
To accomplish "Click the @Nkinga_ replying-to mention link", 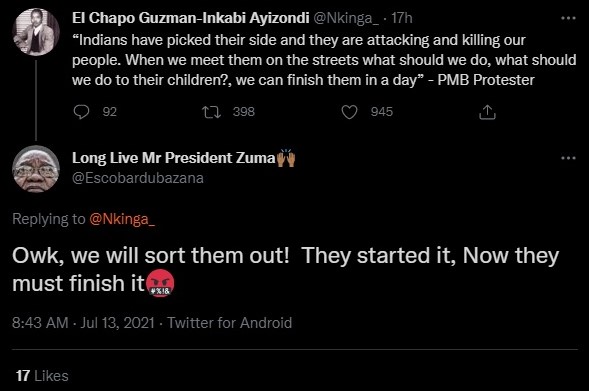I will (x=122, y=219).
